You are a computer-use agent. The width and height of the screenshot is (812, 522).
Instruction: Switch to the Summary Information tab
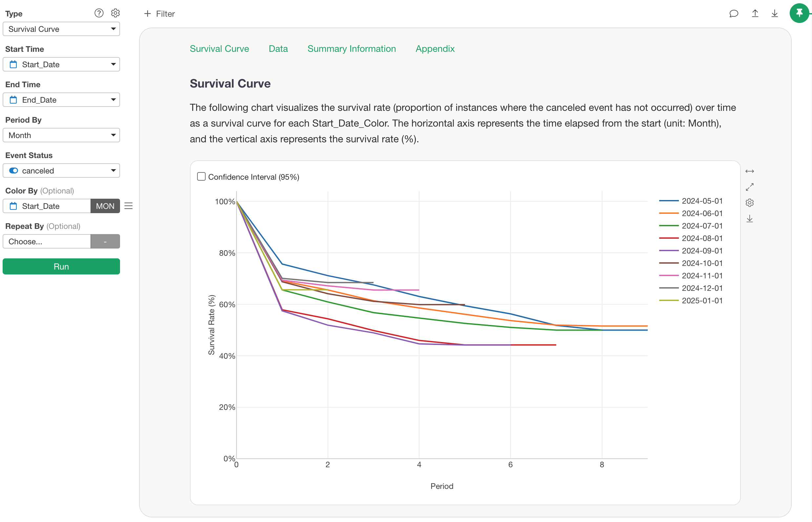coord(351,49)
